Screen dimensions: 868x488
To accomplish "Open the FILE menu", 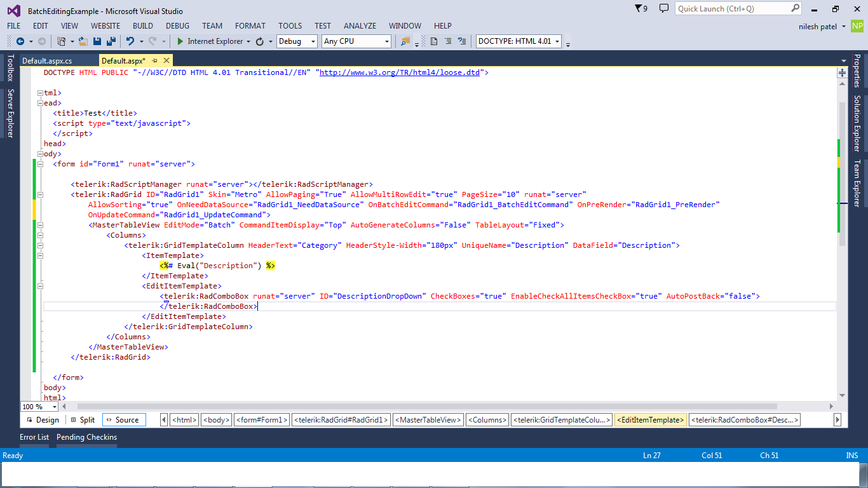I will 14,26.
